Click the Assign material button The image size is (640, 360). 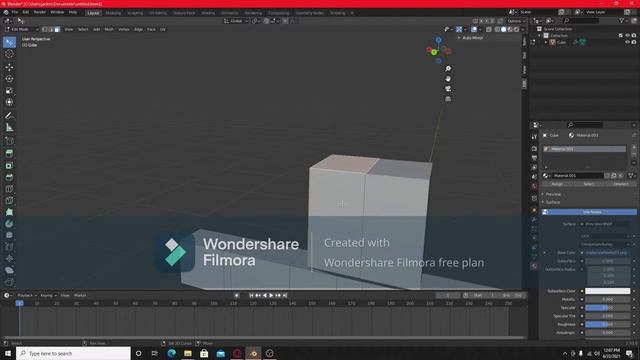[x=557, y=184]
